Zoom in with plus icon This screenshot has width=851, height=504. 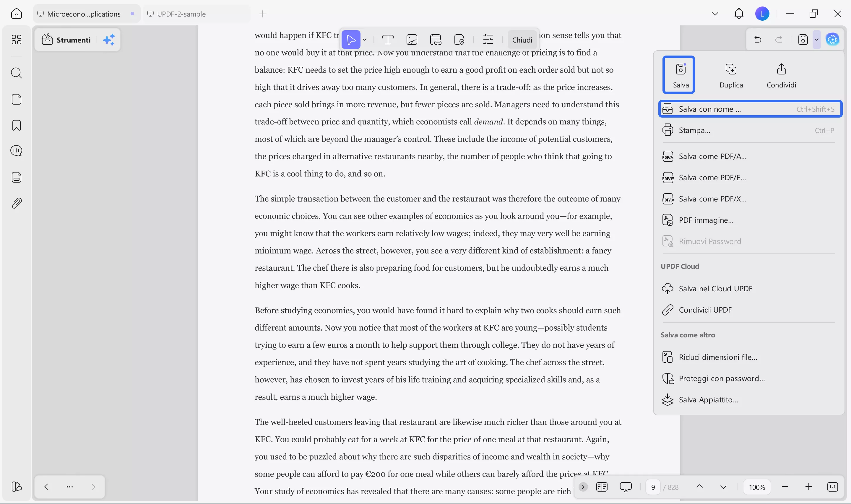pos(808,487)
